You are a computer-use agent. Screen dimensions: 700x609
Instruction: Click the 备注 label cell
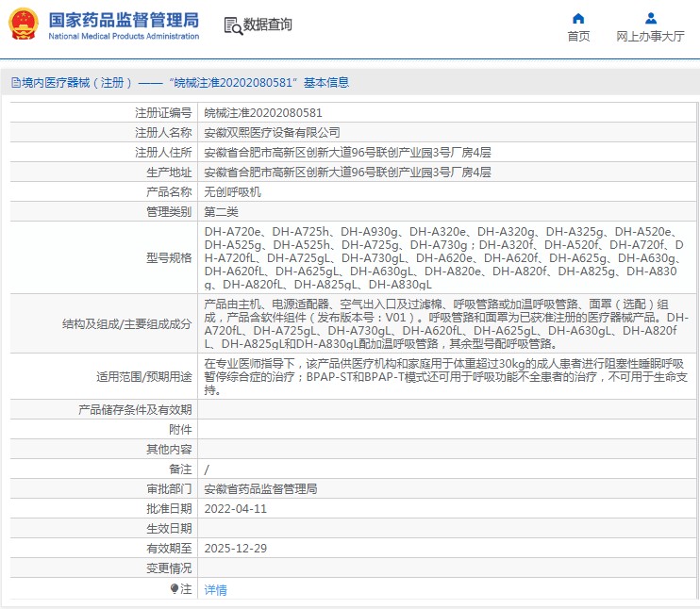pyautogui.click(x=180, y=469)
